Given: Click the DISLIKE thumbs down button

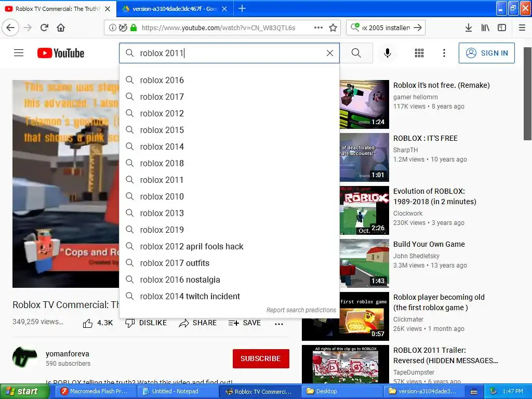Looking at the screenshot, I should click(146, 323).
